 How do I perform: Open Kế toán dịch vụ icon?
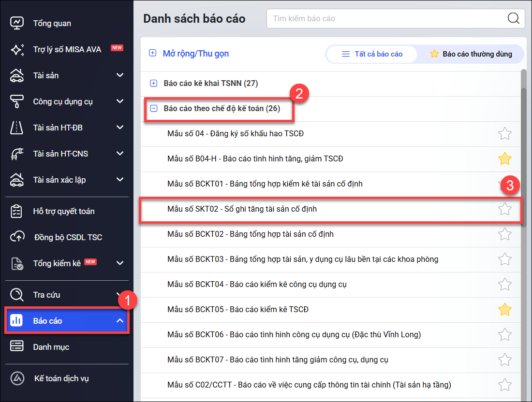(17, 378)
